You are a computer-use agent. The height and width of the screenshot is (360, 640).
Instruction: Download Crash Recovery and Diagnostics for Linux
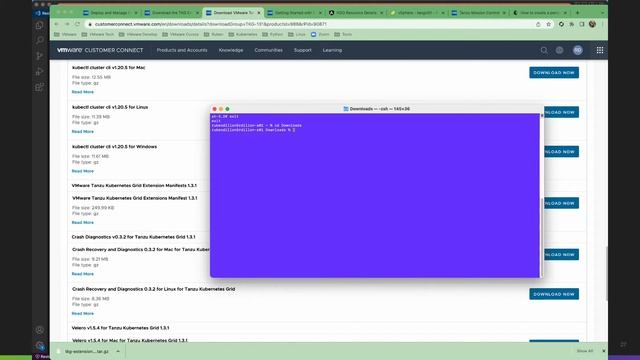(x=554, y=294)
